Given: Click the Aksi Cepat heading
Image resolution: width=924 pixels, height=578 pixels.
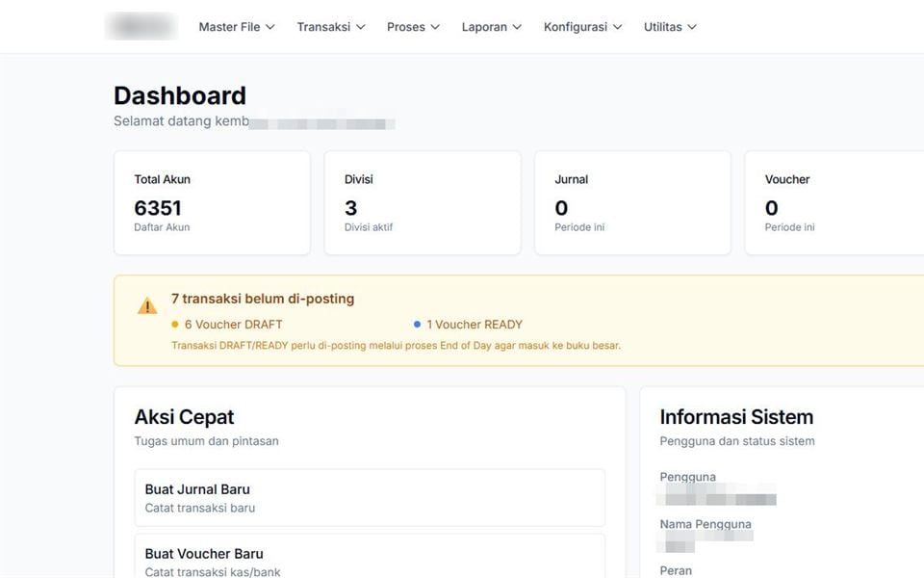Looking at the screenshot, I should tap(184, 417).
